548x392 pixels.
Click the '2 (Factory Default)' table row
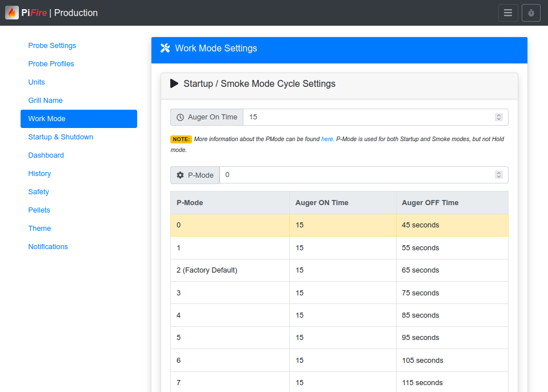207,270
